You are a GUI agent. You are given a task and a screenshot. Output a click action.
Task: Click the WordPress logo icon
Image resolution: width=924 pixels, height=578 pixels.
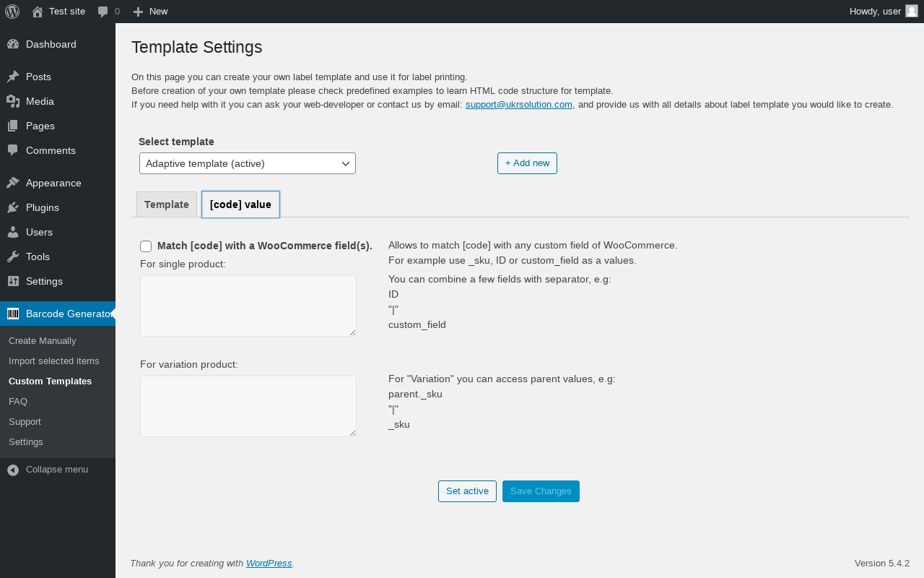coord(12,12)
